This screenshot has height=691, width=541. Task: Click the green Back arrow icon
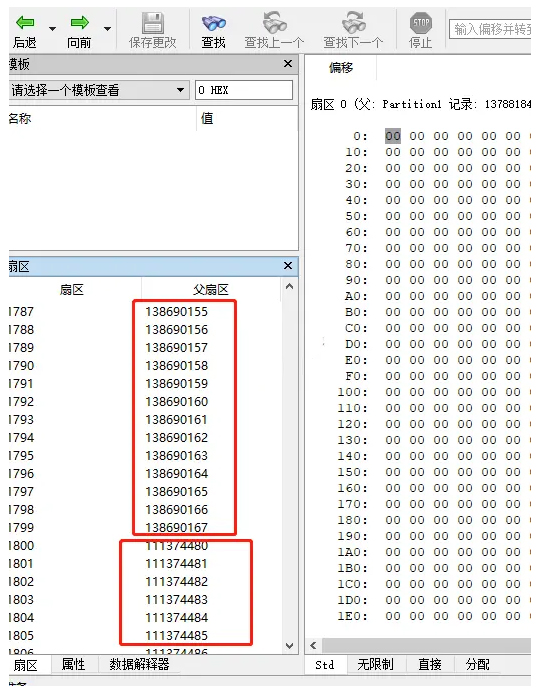click(25, 22)
